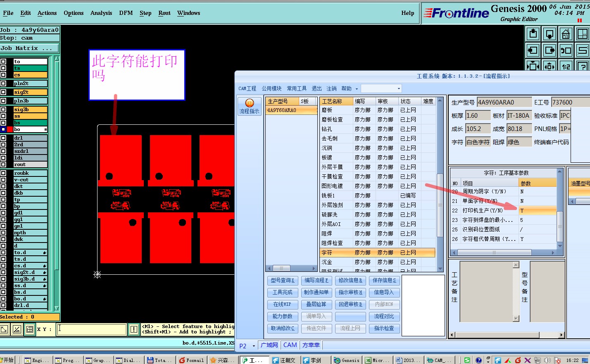Open Foxmail from the taskbar
590x364 pixels.
192,360
